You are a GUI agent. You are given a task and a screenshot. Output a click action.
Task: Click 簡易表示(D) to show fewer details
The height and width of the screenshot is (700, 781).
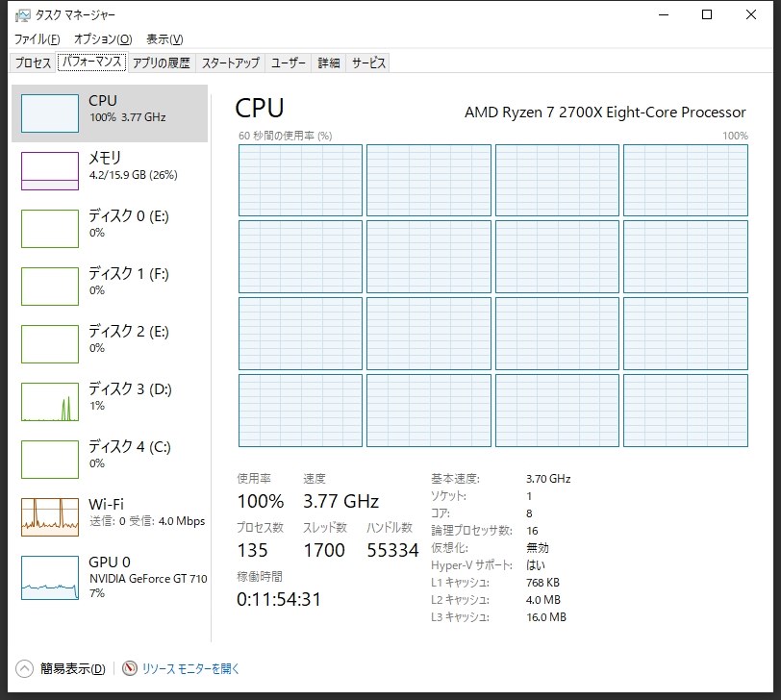pos(73,668)
